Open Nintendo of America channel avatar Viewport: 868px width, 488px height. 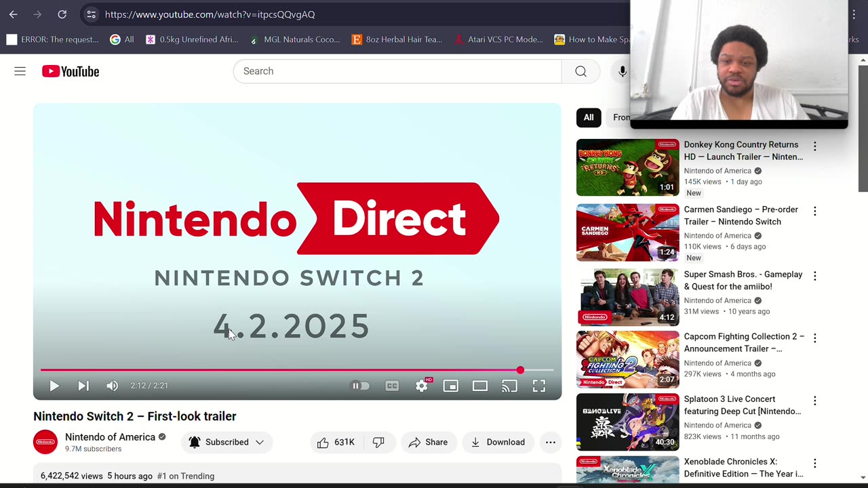point(45,442)
